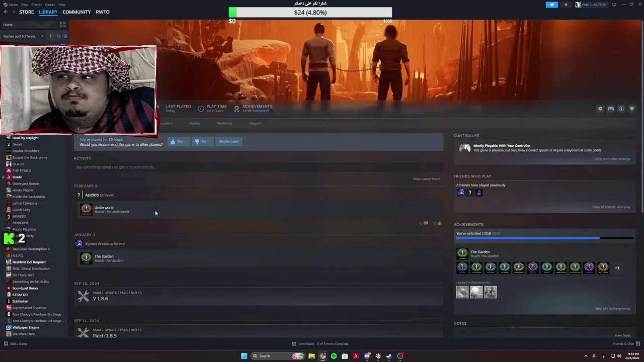Viewport: 644px width, 362px height.
Task: Click the Maybe Later button
Action: pyautogui.click(x=228, y=141)
